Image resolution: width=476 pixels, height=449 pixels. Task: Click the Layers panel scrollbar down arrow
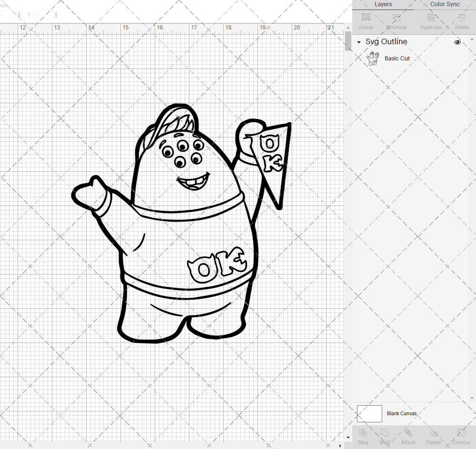pos(471,398)
